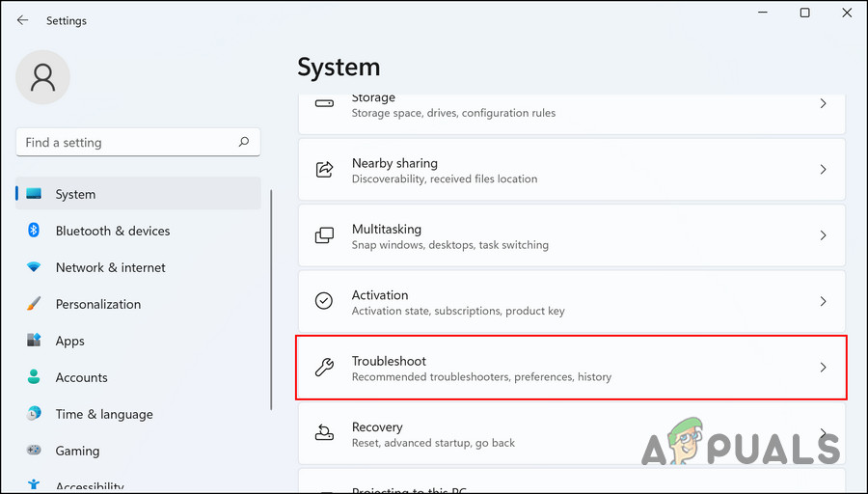Click the Storage drive icon
Image resolution: width=868 pixels, height=494 pixels.
point(324,103)
